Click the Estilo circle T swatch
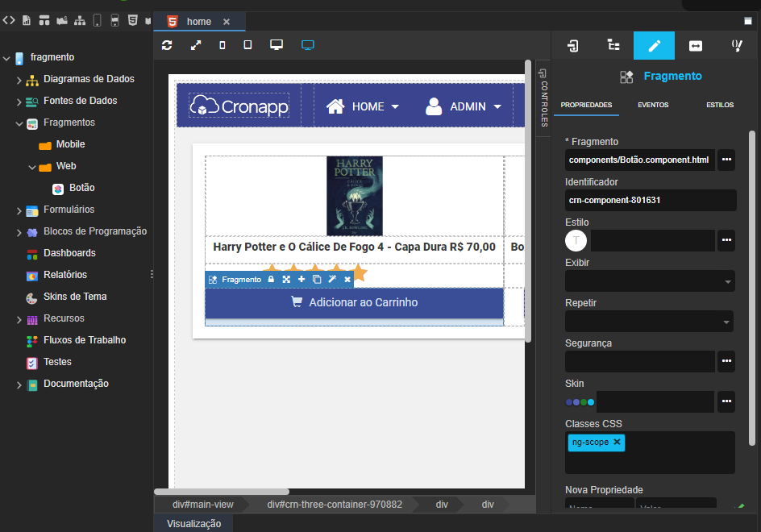The width and height of the screenshot is (761, 532). (576, 240)
